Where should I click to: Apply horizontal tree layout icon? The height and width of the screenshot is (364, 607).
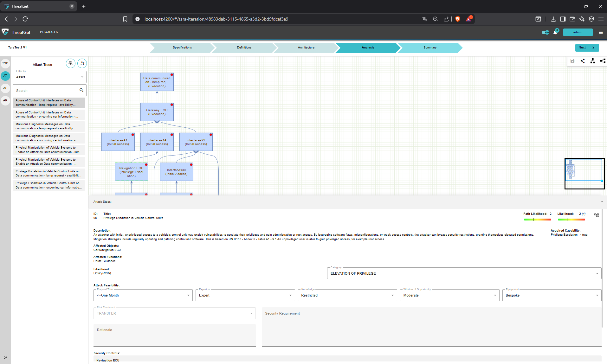[603, 61]
